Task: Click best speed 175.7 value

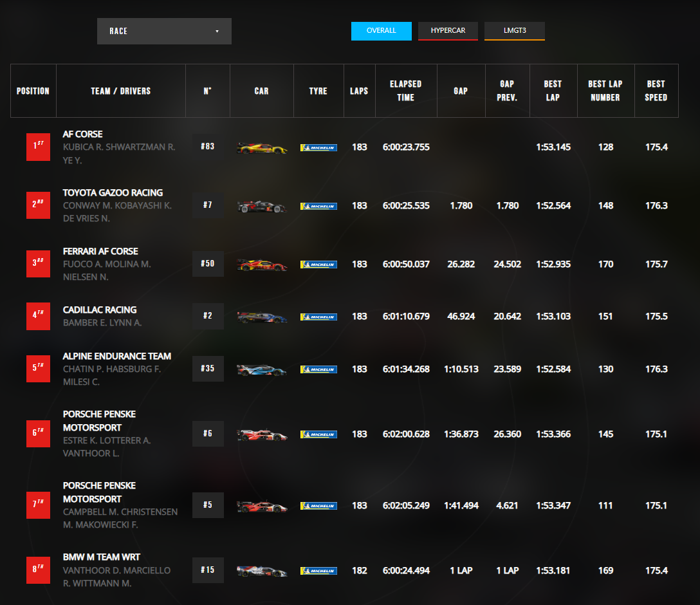Action: 656,264
